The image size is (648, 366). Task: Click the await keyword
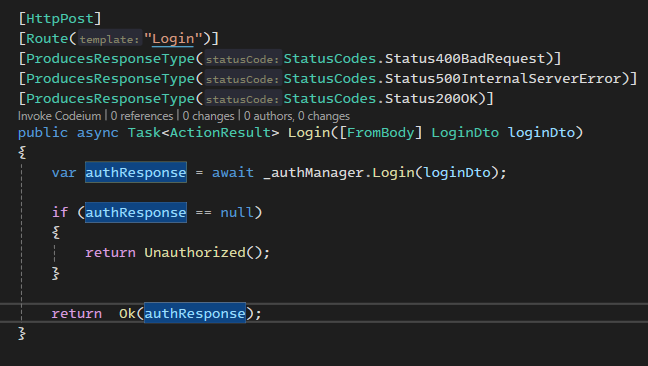click(233, 172)
